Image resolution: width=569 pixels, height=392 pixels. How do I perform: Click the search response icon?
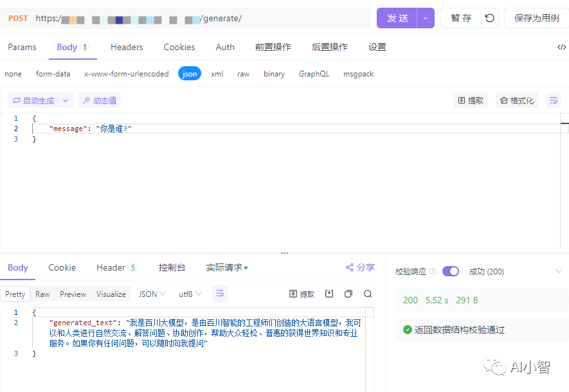368,294
